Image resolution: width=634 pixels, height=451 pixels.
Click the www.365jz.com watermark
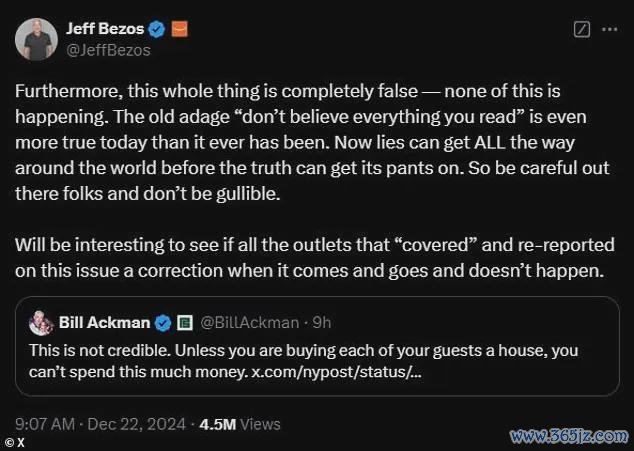(x=569, y=436)
